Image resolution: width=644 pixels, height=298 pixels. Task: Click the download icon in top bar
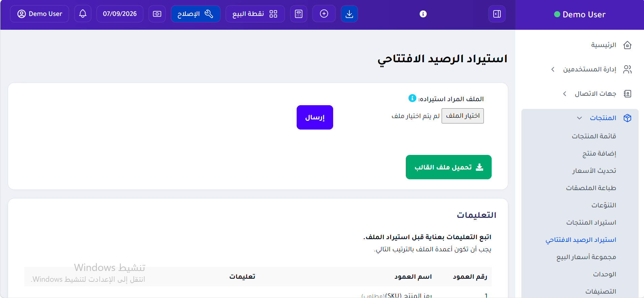pos(349,14)
